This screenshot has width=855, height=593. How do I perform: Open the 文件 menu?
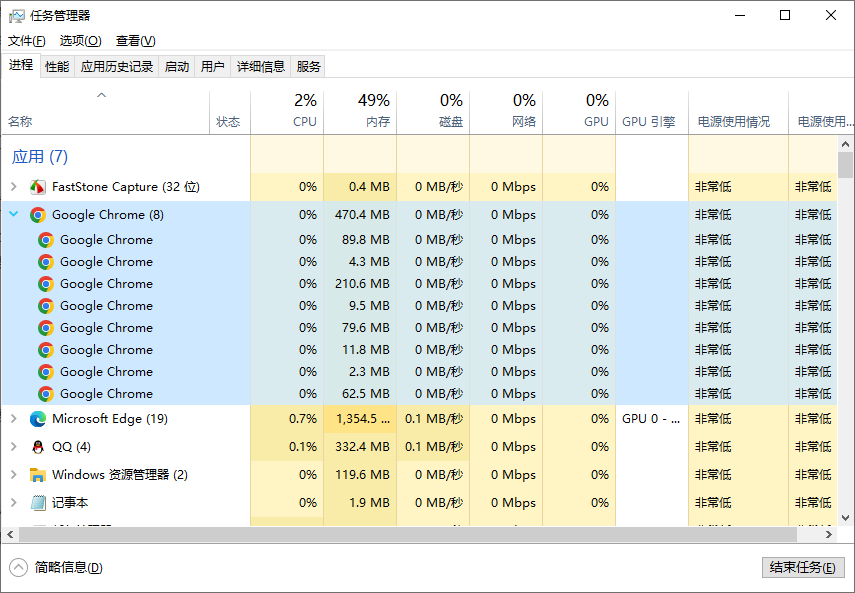click(25, 40)
